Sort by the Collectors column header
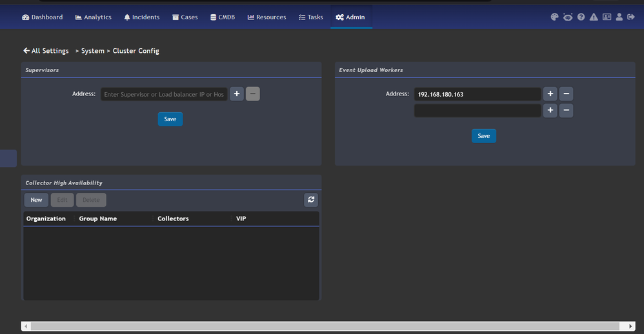 173,219
